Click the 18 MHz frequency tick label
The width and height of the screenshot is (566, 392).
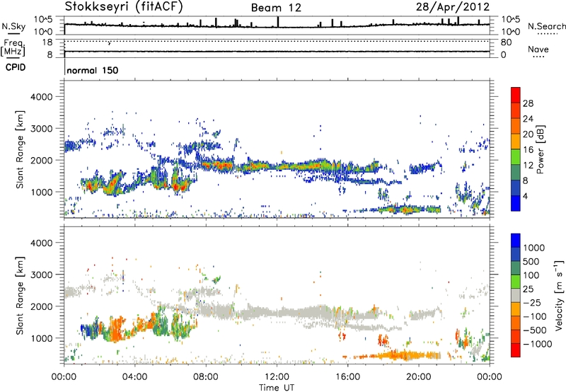point(47,42)
